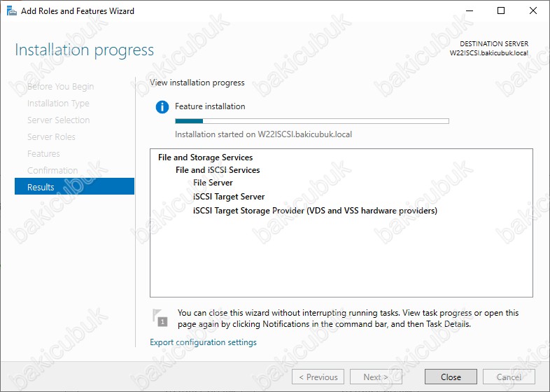This screenshot has width=550, height=392.
Task: Select the Server Roles step
Action: click(51, 137)
